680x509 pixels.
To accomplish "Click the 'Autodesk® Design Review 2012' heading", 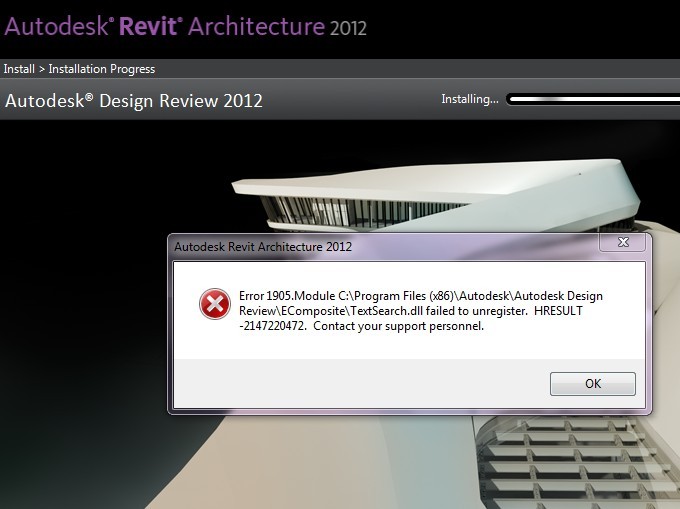I will coord(134,101).
